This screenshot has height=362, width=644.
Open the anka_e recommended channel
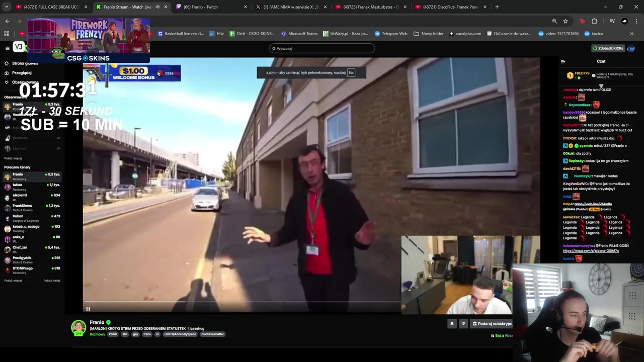33,239
